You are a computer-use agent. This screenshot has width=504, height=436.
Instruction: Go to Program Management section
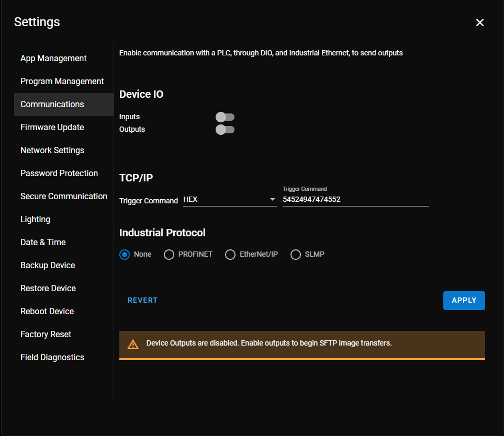click(62, 81)
